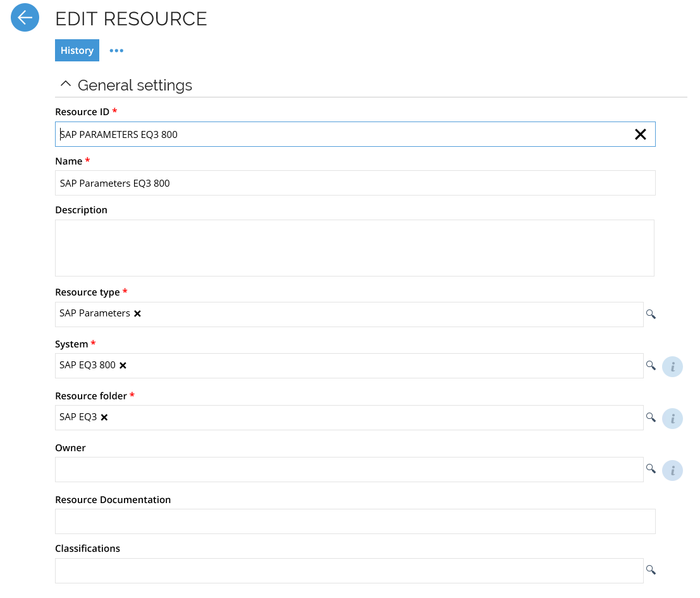700x598 pixels.
Task: Open the History view
Action: click(77, 51)
